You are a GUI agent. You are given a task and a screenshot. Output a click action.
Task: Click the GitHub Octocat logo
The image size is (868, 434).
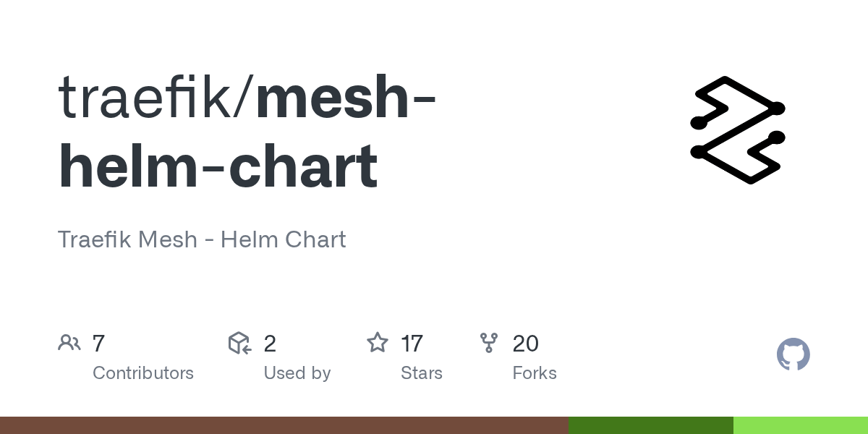[793, 354]
